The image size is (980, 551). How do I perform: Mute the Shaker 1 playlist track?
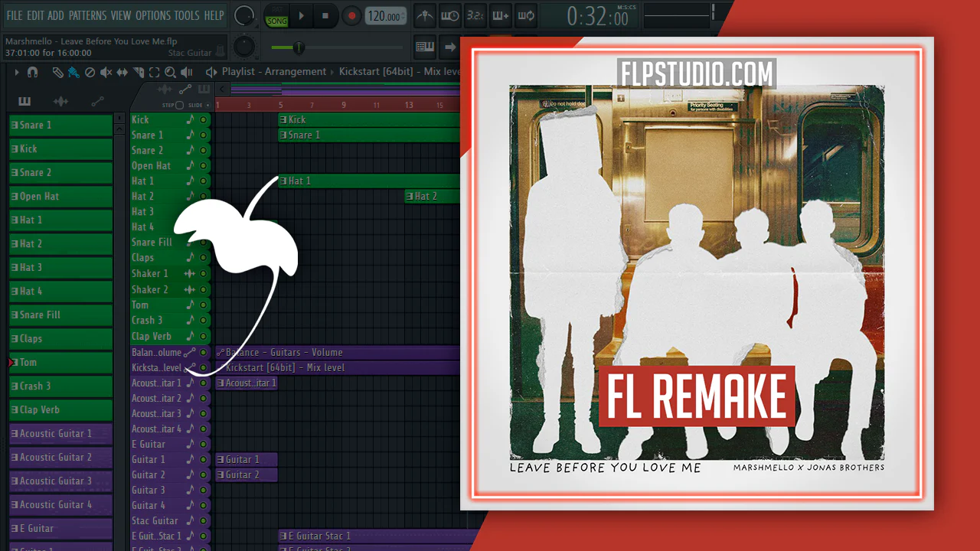coord(203,273)
